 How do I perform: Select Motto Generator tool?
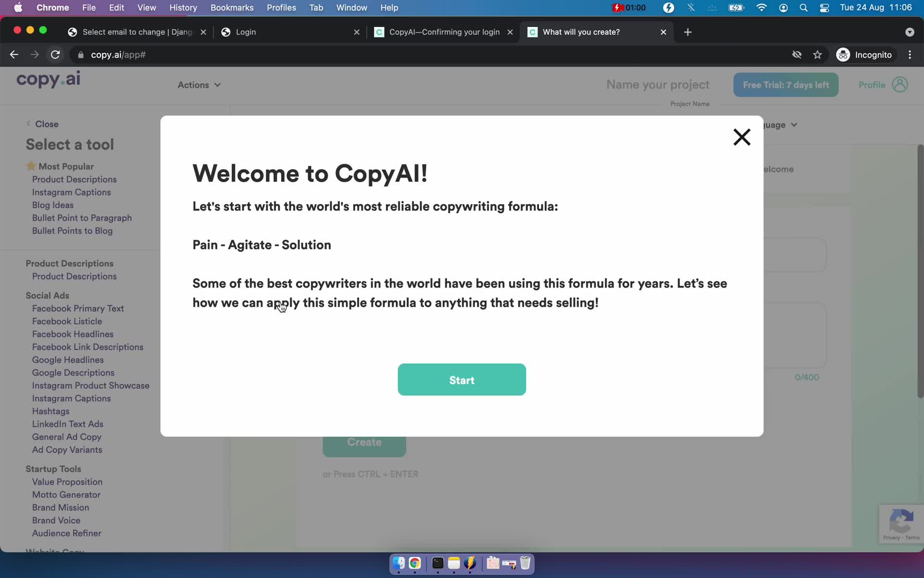(x=66, y=495)
